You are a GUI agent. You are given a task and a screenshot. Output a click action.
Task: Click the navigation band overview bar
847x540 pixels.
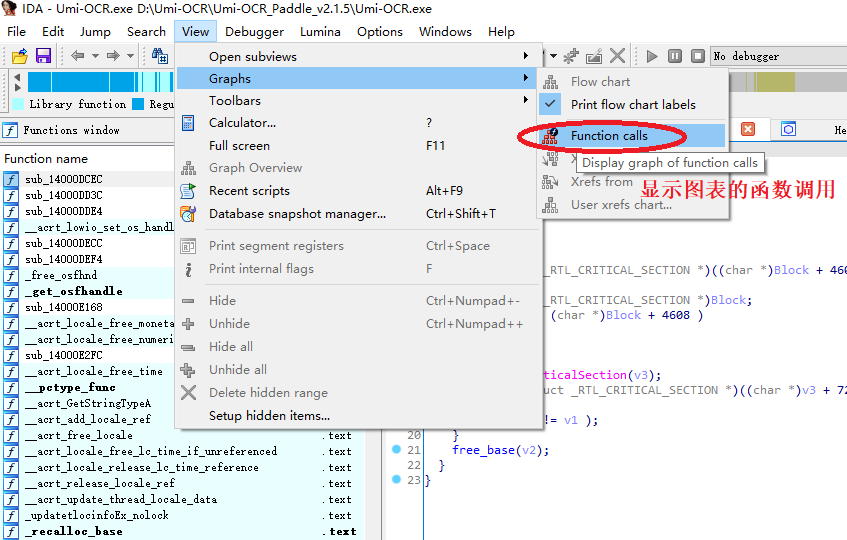pyautogui.click(x=100, y=82)
